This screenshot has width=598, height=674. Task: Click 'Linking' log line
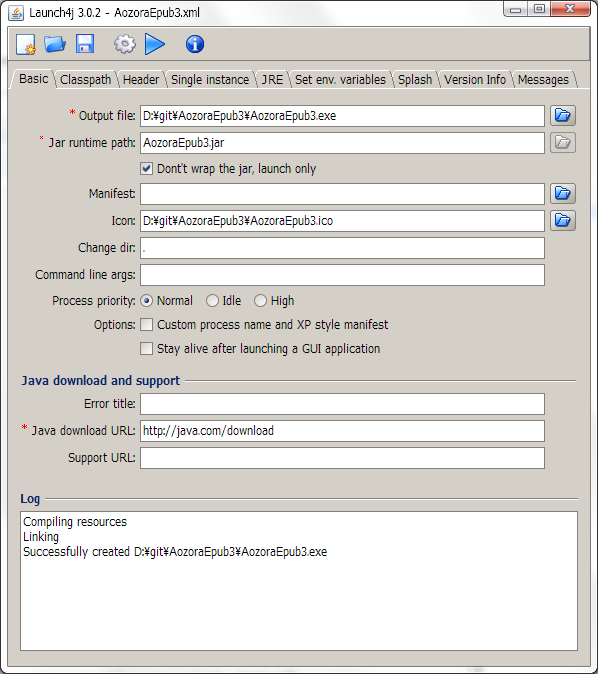(x=41, y=537)
